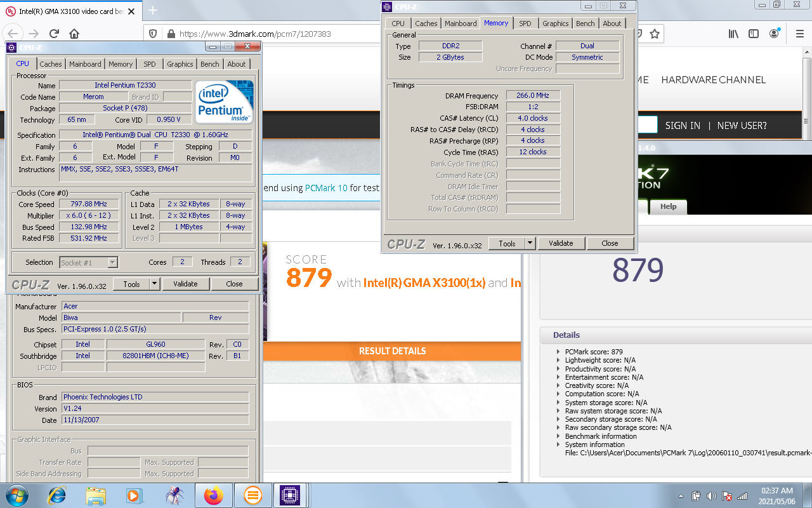Click Tools button in left CPU-Z window

coord(132,284)
